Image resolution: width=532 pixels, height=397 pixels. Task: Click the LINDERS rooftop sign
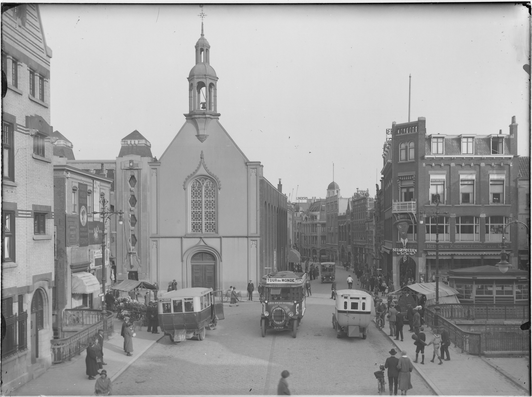click(x=302, y=198)
